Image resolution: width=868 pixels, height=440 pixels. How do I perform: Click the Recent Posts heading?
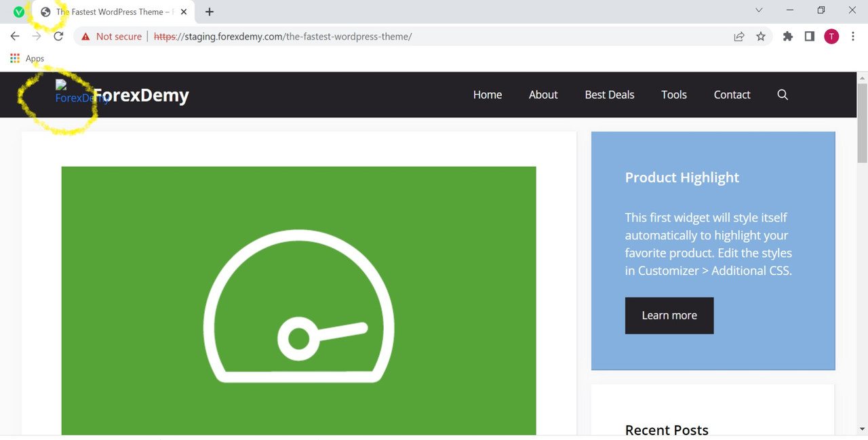[x=667, y=430]
